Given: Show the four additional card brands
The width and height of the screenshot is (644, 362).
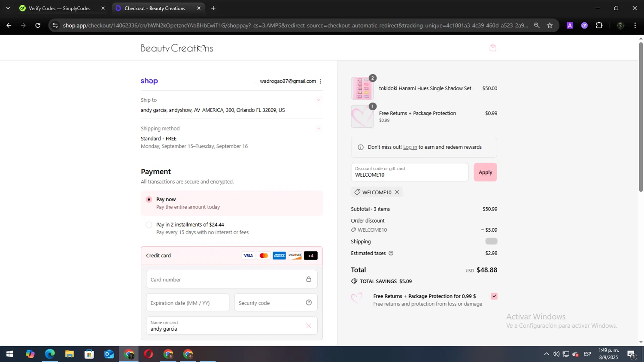Looking at the screenshot, I should pyautogui.click(x=310, y=256).
